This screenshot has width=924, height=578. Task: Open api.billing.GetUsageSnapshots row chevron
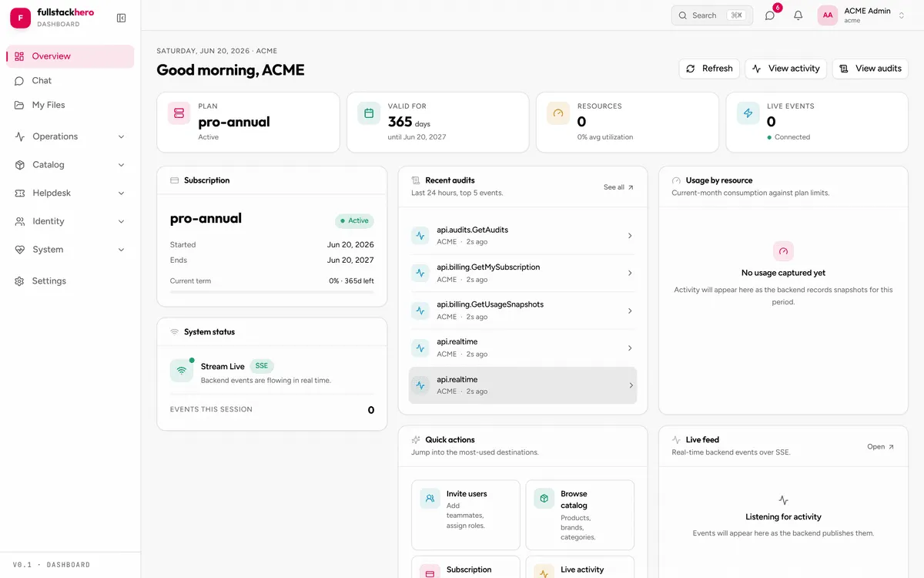pos(630,311)
